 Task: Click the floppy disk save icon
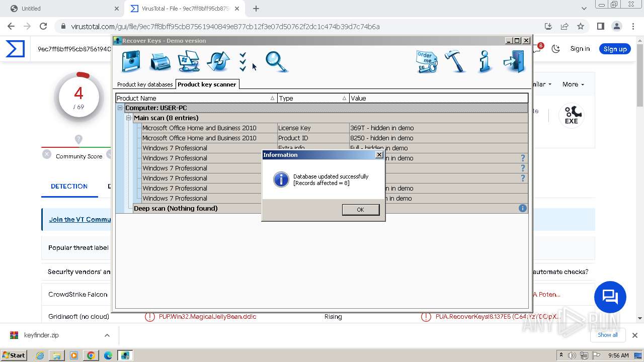131,62
